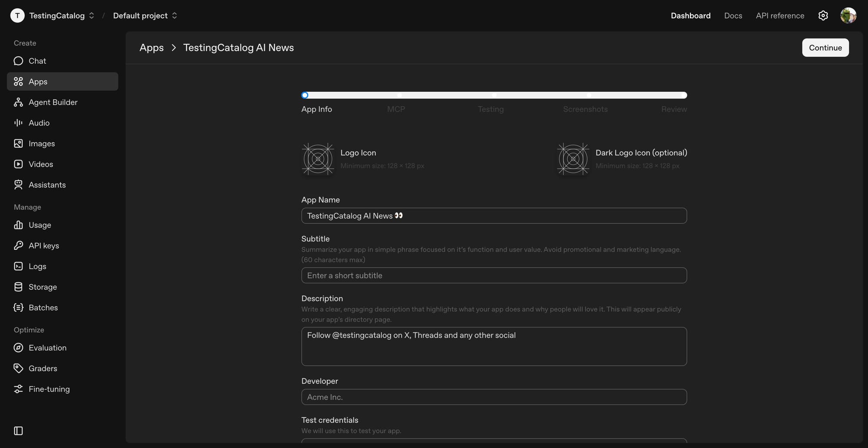Open Chat from the Create sidebar
This screenshot has width=868, height=448.
(x=37, y=61)
